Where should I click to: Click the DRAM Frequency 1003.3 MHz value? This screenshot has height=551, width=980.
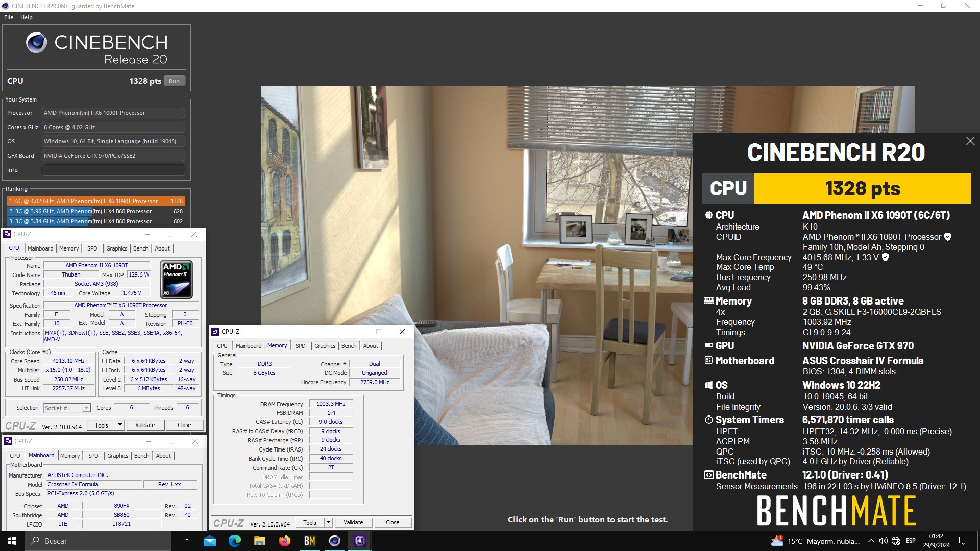[x=331, y=404]
